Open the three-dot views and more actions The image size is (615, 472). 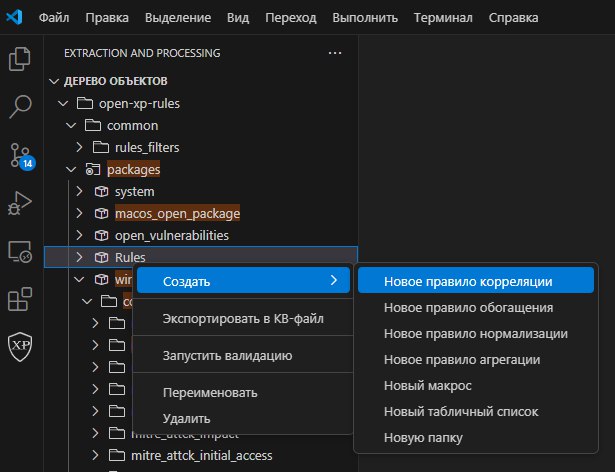[335, 53]
